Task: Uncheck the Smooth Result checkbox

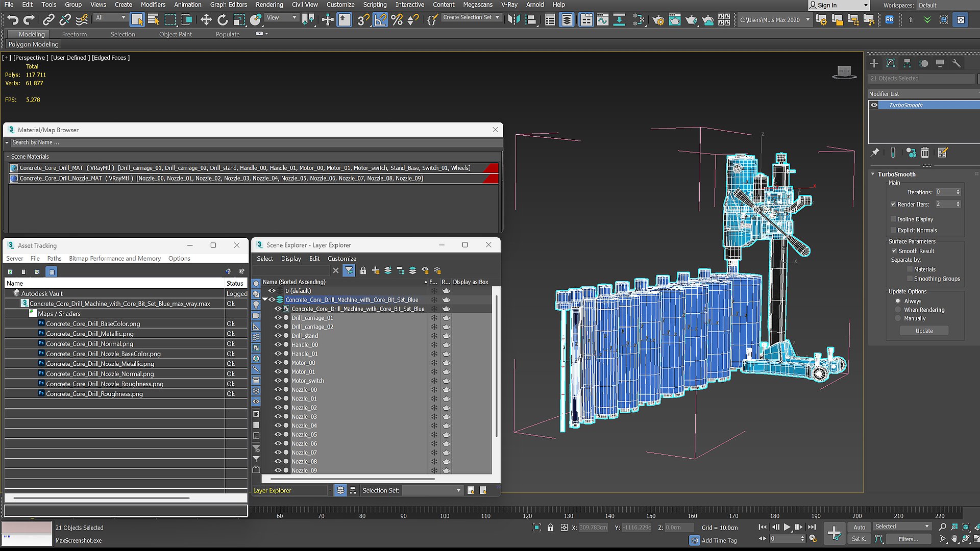Action: [894, 251]
